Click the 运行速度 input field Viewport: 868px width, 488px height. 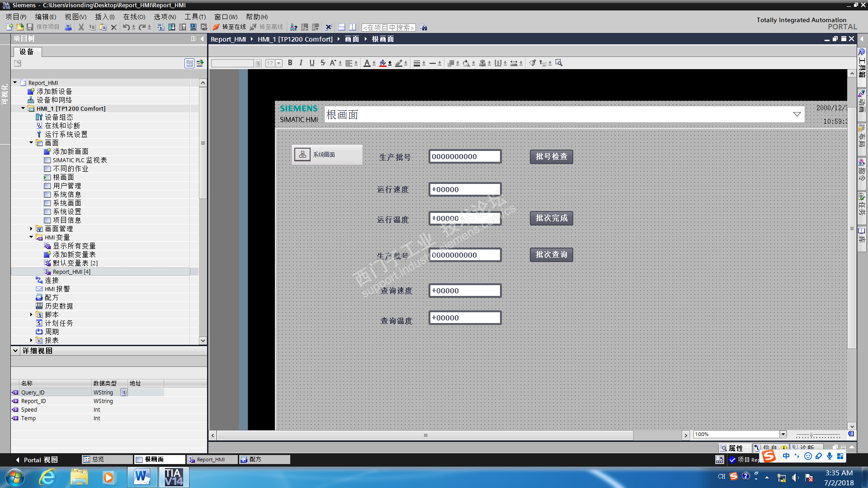tap(464, 189)
